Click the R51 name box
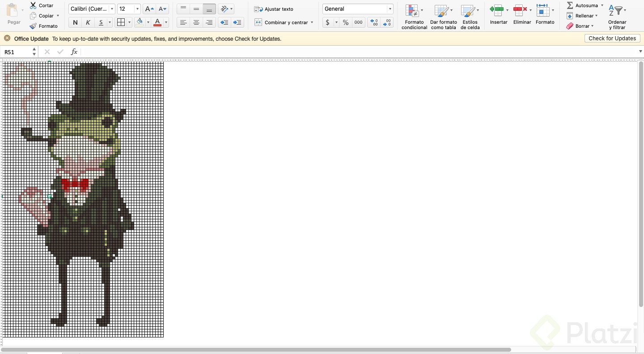The image size is (644, 354). [17, 52]
